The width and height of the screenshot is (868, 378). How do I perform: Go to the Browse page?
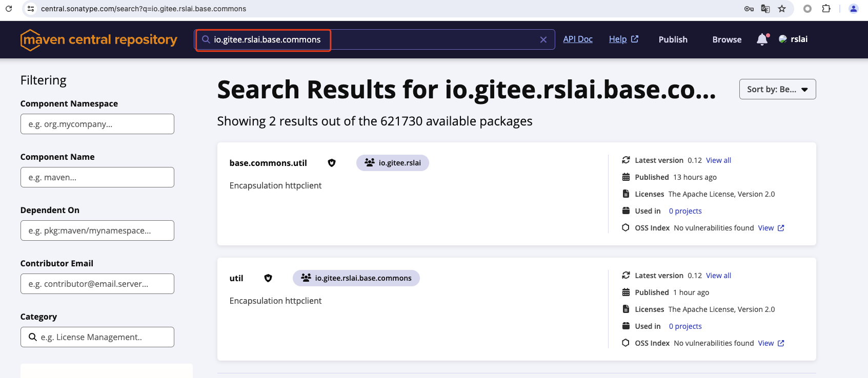[726, 39]
